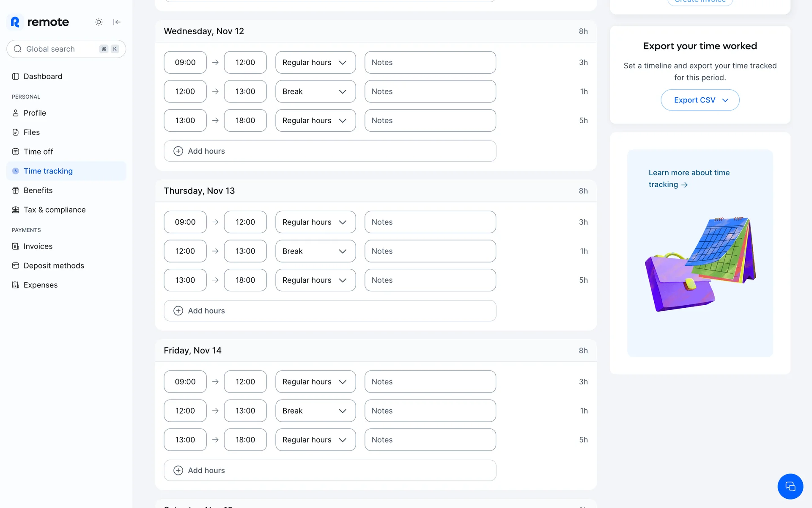The image size is (812, 508).
Task: Click the Deposit methods card icon
Action: click(16, 266)
